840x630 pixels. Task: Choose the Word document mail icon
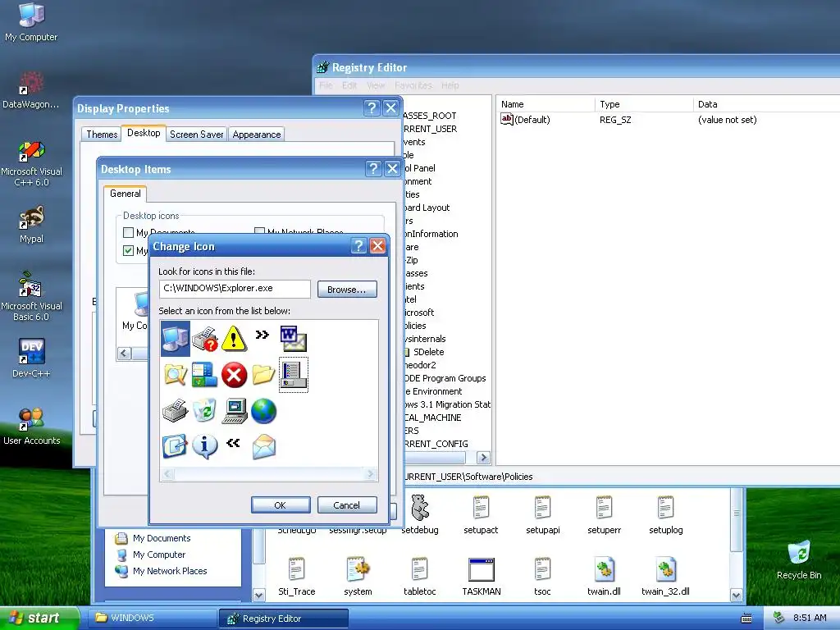[293, 339]
